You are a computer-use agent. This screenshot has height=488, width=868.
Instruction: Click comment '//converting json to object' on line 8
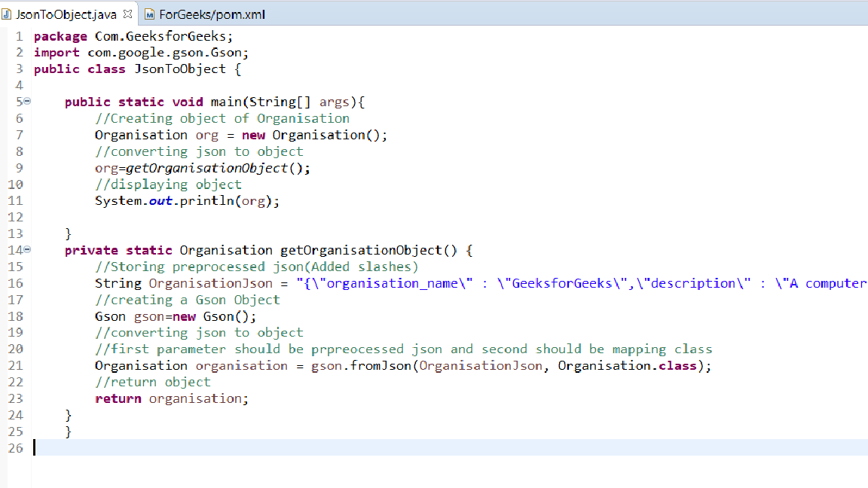coord(199,151)
